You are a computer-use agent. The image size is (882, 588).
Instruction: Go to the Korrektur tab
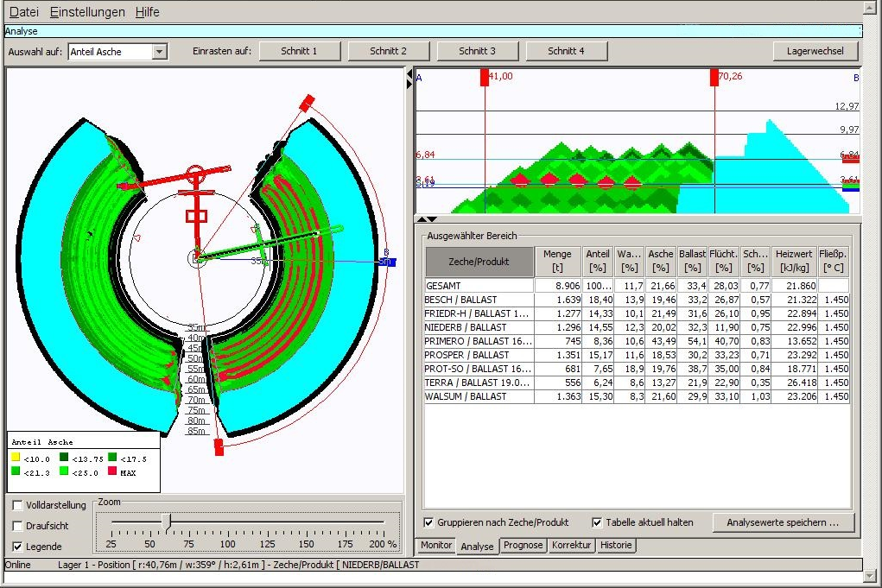[x=572, y=546]
